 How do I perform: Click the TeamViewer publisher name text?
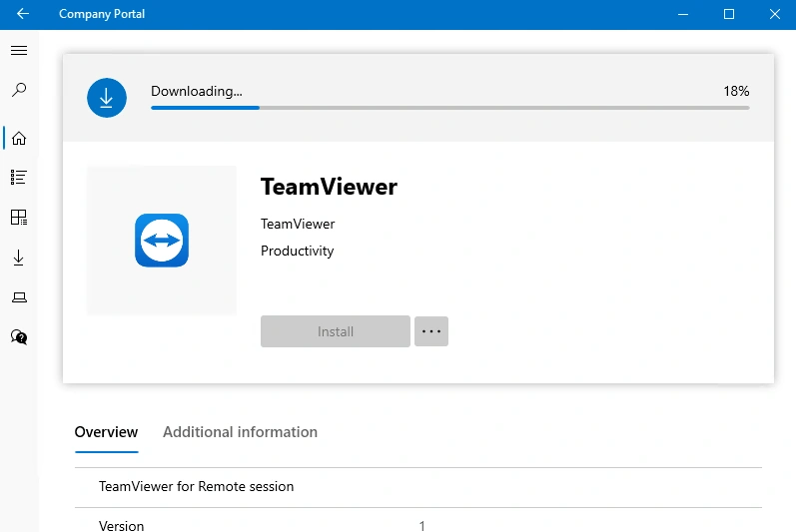click(298, 224)
